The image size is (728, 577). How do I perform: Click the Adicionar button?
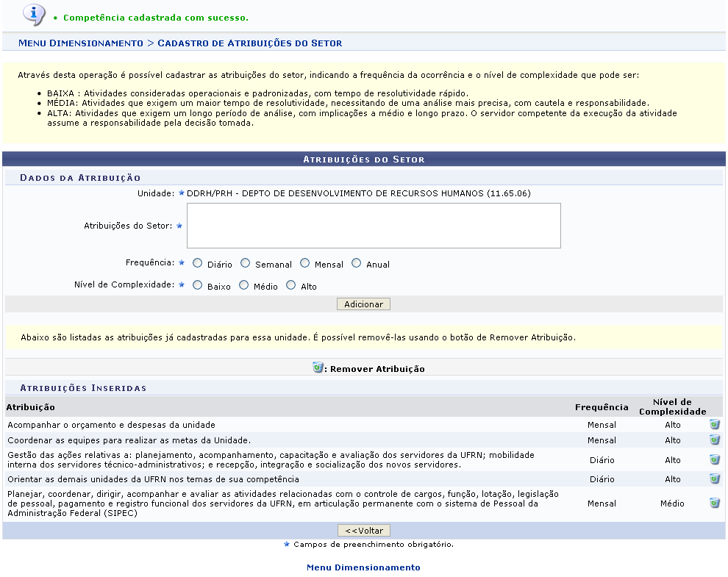coord(363,304)
